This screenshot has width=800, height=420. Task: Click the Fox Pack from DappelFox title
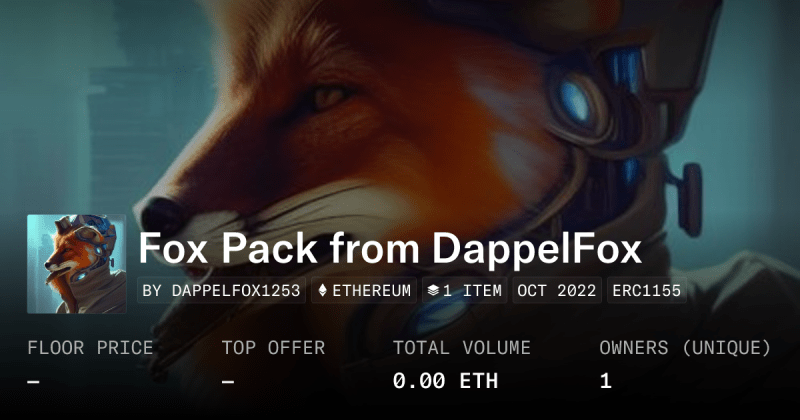point(390,248)
